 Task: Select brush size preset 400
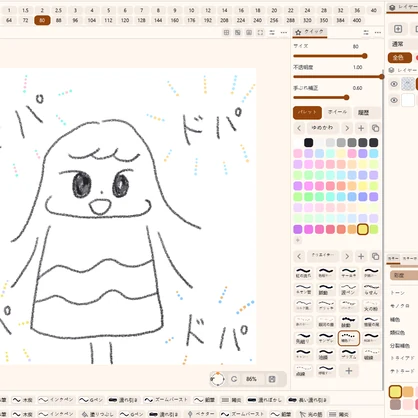click(357, 20)
